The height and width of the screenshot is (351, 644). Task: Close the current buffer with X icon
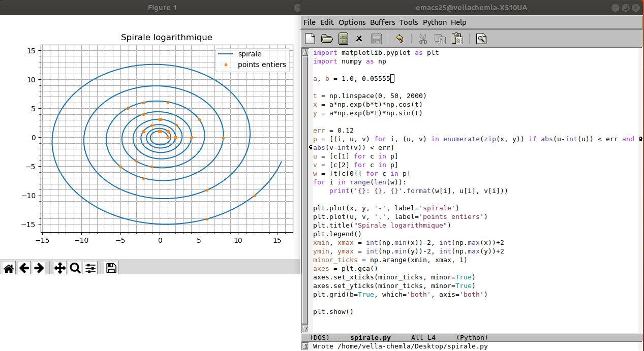point(359,39)
